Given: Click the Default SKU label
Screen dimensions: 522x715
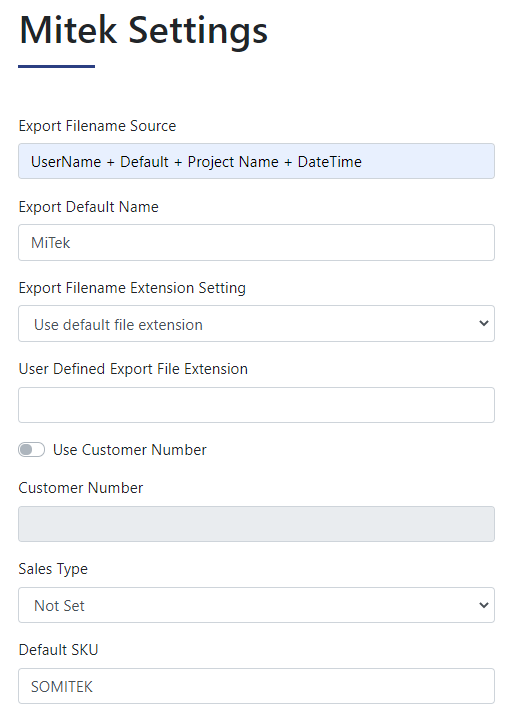Looking at the screenshot, I should pos(58,650).
